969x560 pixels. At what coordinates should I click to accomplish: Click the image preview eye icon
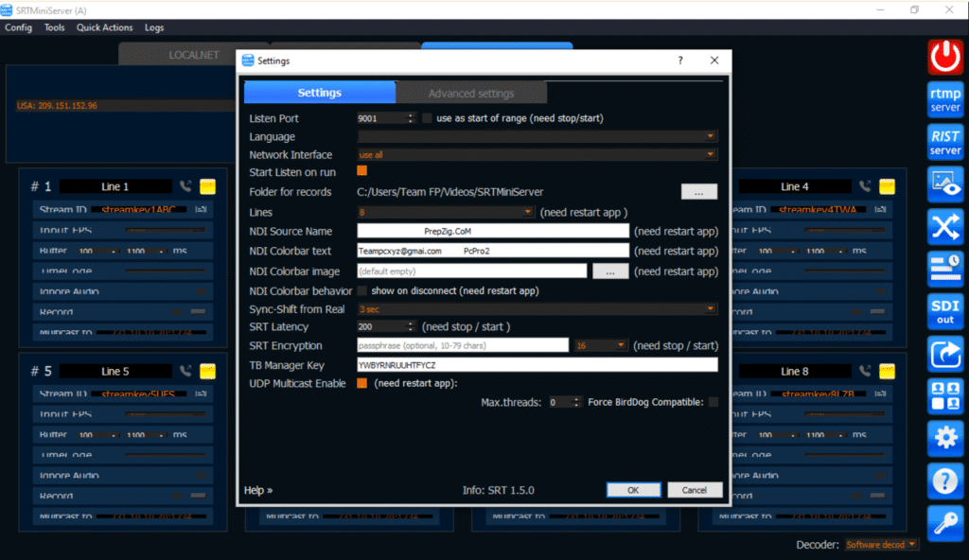coord(945,184)
